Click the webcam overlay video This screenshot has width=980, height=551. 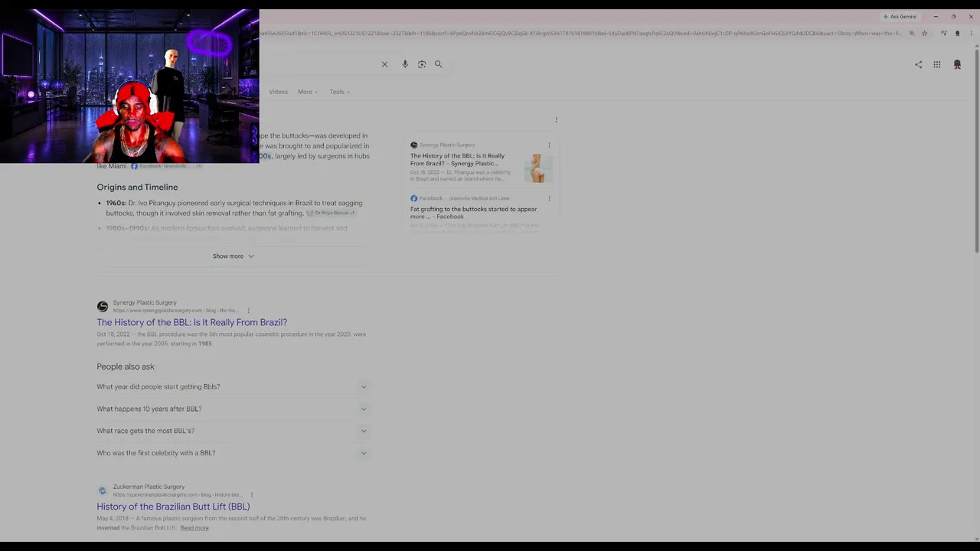tap(129, 86)
